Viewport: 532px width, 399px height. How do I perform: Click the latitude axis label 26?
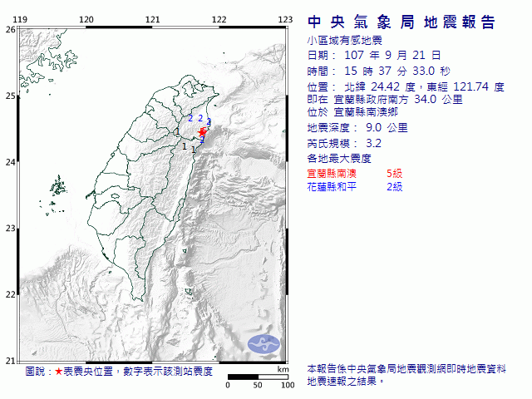click(x=10, y=30)
